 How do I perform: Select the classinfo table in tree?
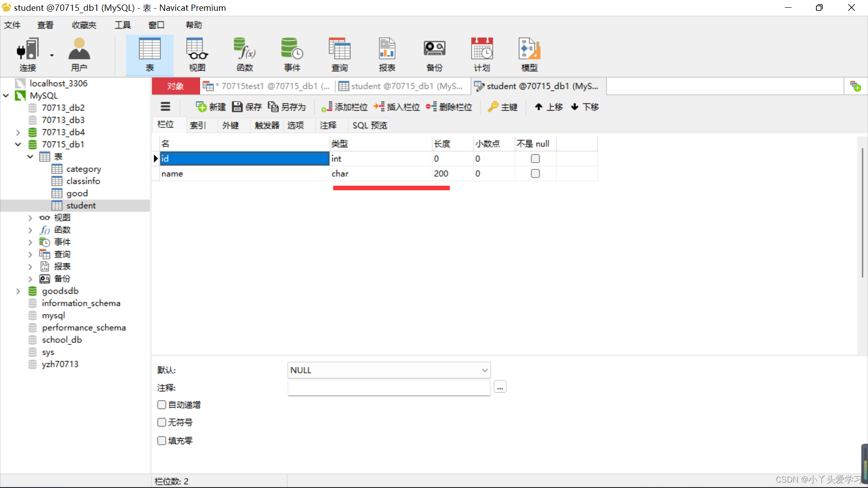click(x=83, y=181)
